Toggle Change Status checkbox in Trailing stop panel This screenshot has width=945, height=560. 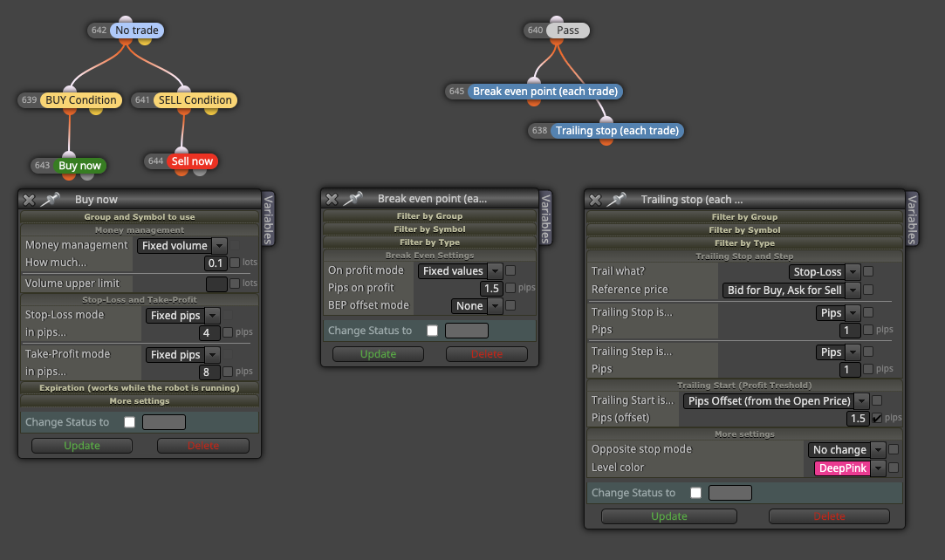(x=696, y=493)
